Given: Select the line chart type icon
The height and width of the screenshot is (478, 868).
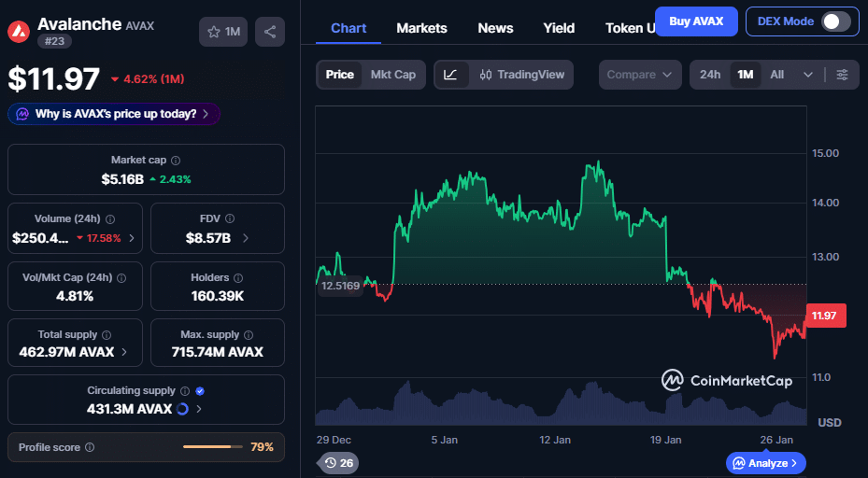Looking at the screenshot, I should (450, 75).
